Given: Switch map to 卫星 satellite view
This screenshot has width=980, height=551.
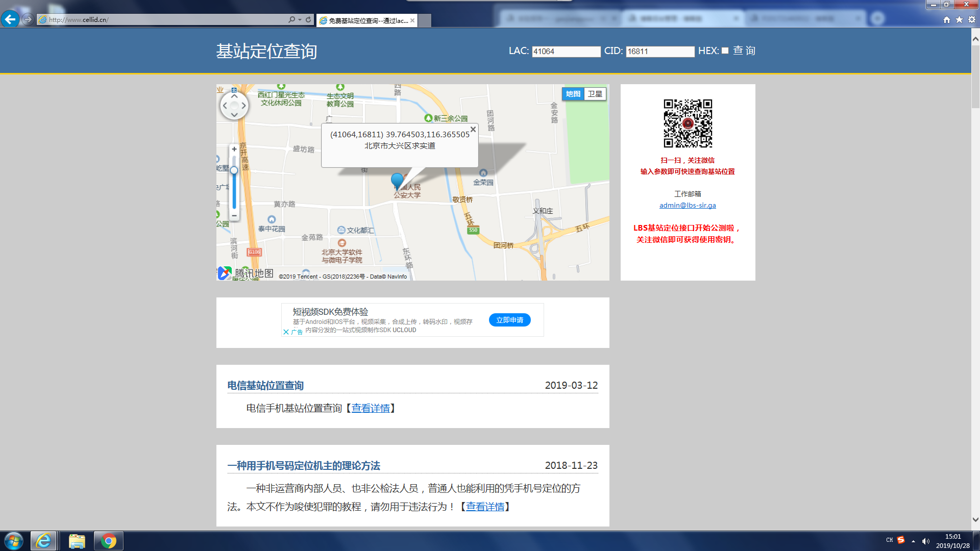Looking at the screenshot, I should coord(595,94).
